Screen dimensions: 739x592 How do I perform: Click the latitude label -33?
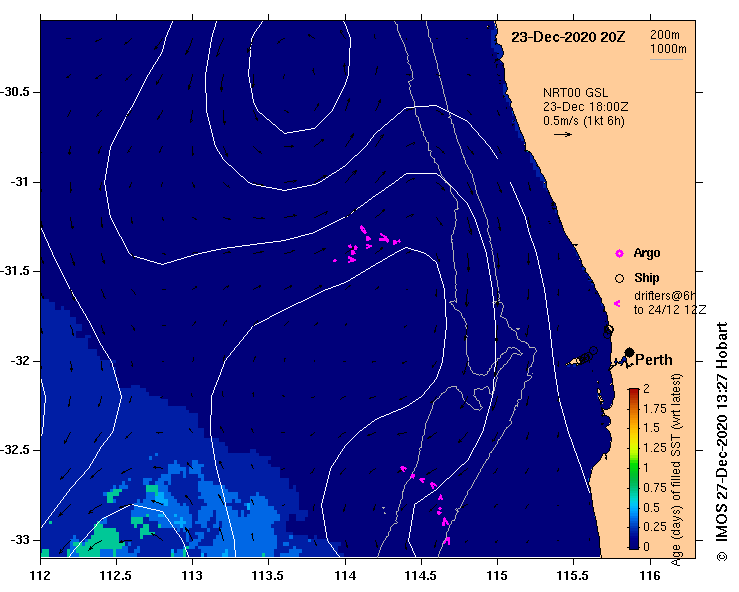click(x=20, y=540)
